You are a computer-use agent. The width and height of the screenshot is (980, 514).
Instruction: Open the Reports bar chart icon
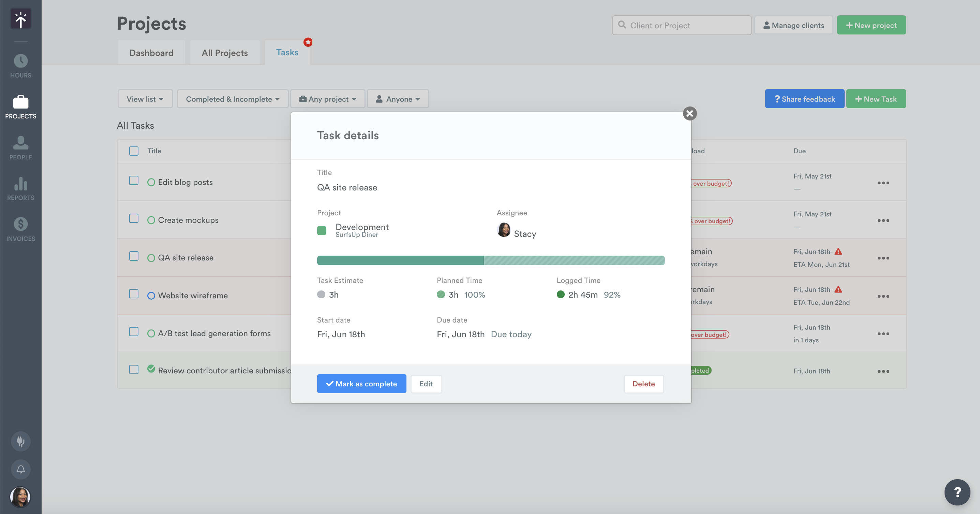tap(20, 184)
